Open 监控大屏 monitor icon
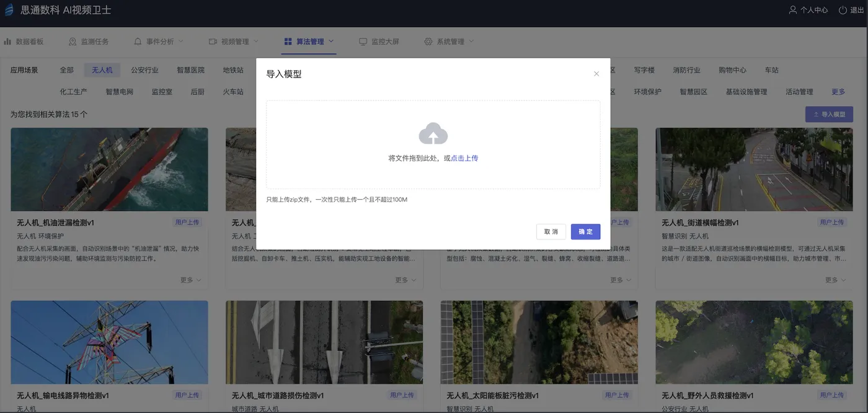The width and height of the screenshot is (868, 413). 363,42
